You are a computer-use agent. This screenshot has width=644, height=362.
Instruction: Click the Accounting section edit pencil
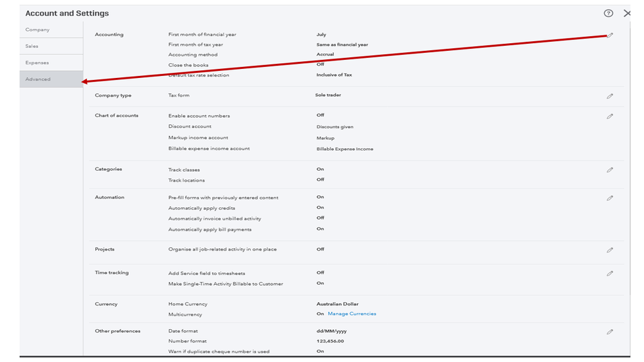610,35
